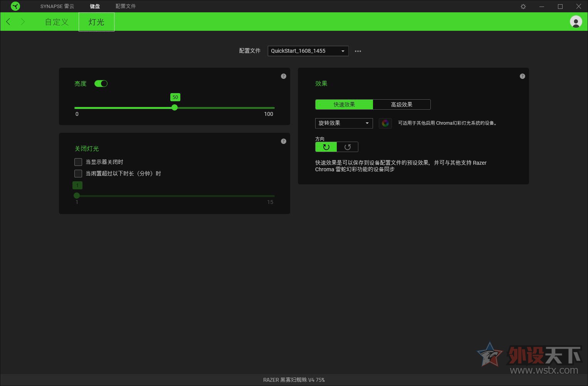Click the Razer Synapse logo icon
The height and width of the screenshot is (386, 588).
15,6
